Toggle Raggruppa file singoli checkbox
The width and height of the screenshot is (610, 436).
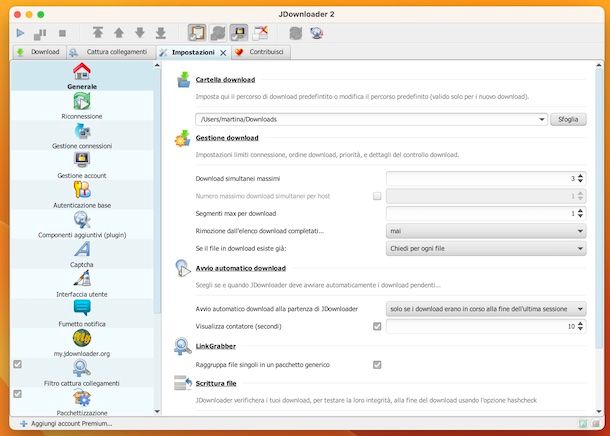(x=377, y=365)
